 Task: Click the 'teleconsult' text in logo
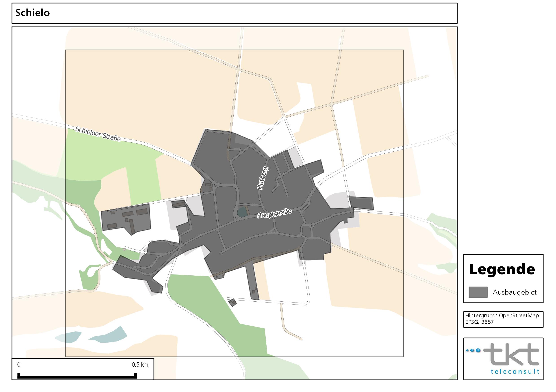click(x=515, y=371)
